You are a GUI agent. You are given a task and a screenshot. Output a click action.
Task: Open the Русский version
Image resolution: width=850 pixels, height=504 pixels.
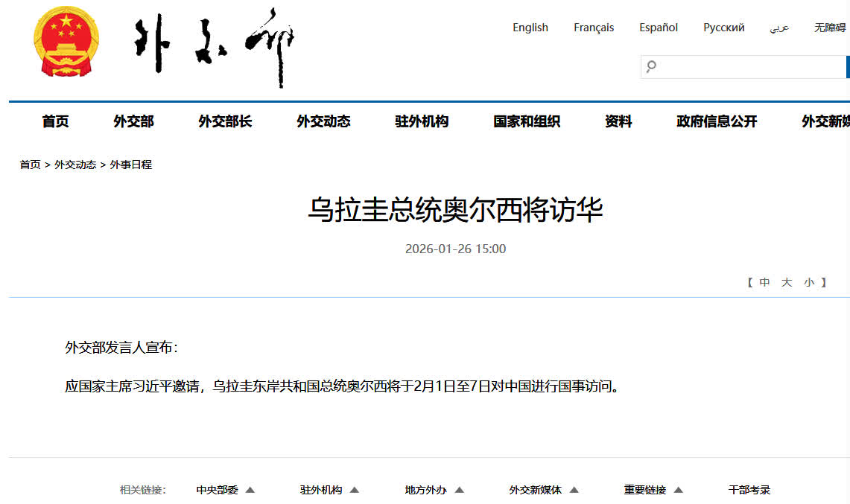tap(723, 28)
